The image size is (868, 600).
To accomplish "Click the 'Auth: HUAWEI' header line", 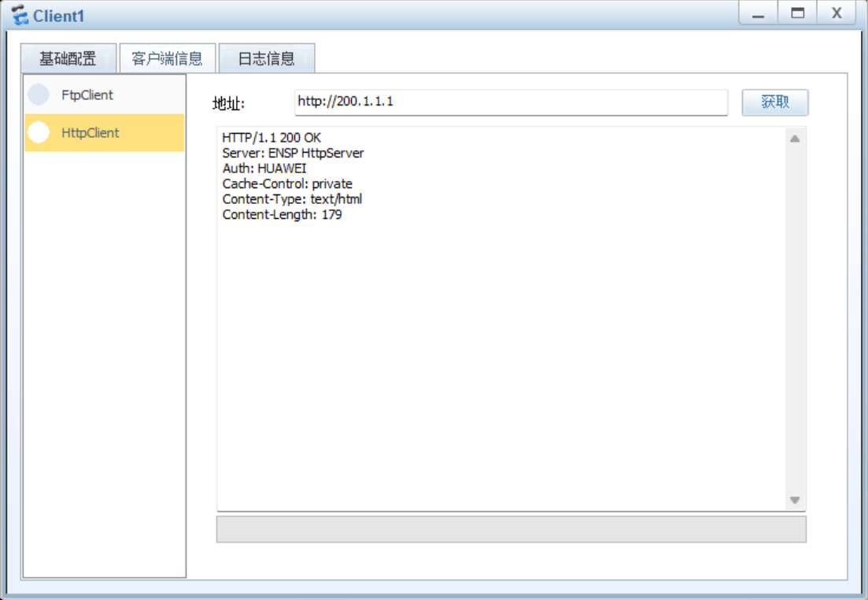I will click(264, 169).
